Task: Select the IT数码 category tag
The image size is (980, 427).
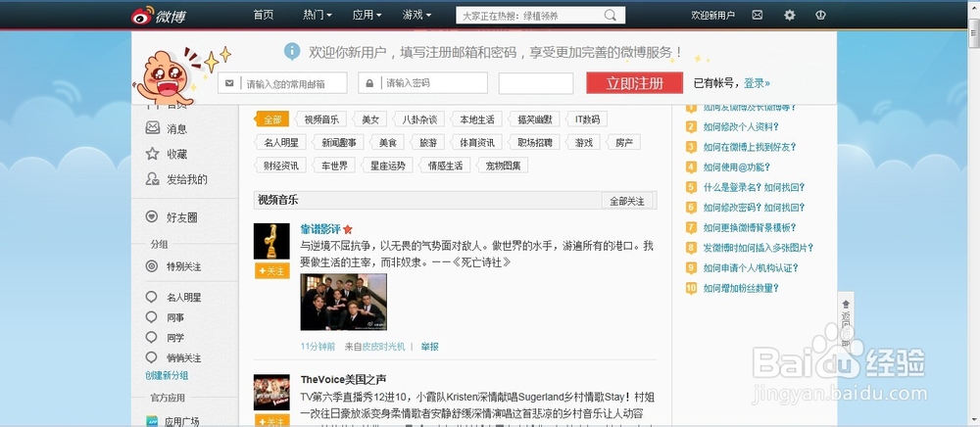Action: point(586,119)
